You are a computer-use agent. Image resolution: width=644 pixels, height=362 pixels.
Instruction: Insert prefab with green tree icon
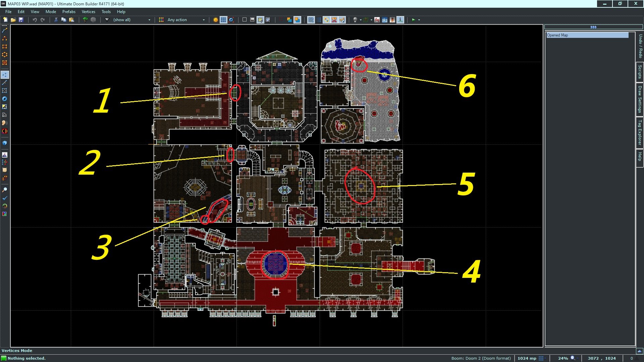[85, 20]
